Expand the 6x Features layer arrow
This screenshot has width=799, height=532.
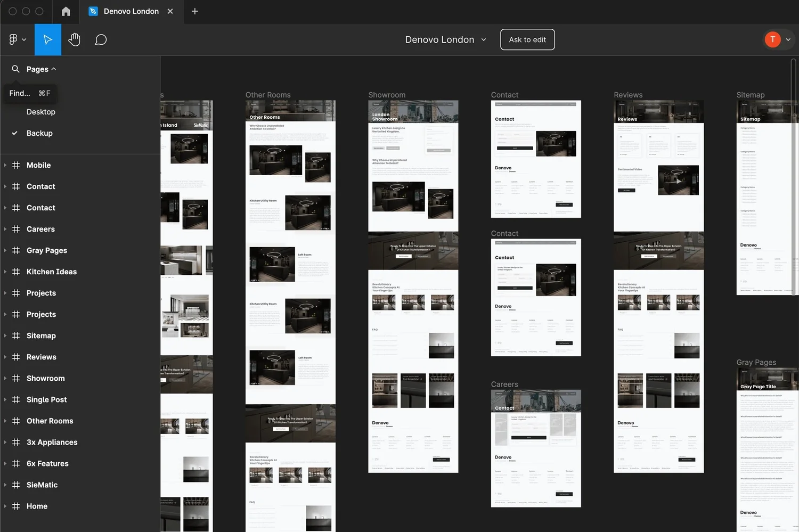[5, 463]
